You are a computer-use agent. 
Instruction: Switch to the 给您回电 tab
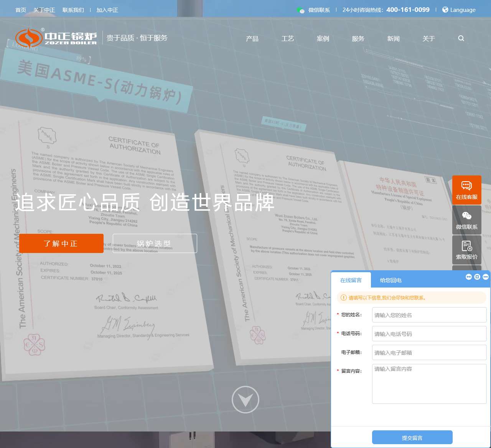click(x=390, y=280)
